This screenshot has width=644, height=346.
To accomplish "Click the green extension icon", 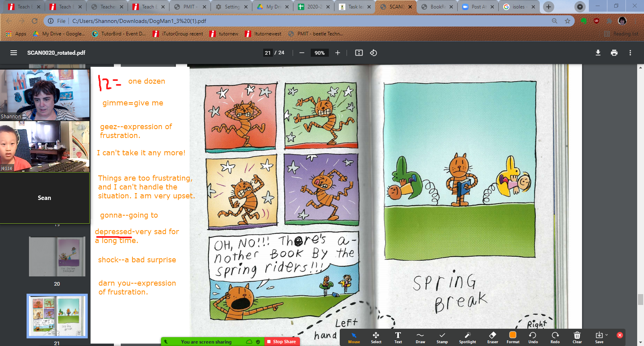I will (584, 21).
